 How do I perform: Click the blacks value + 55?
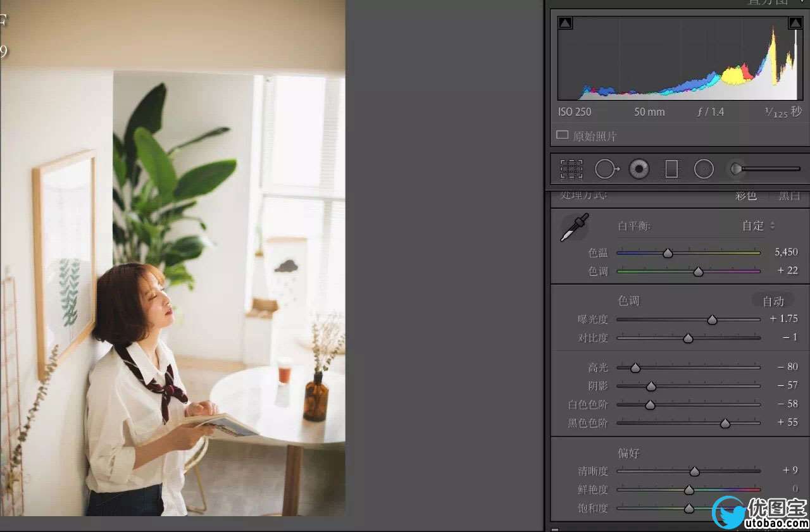click(788, 422)
